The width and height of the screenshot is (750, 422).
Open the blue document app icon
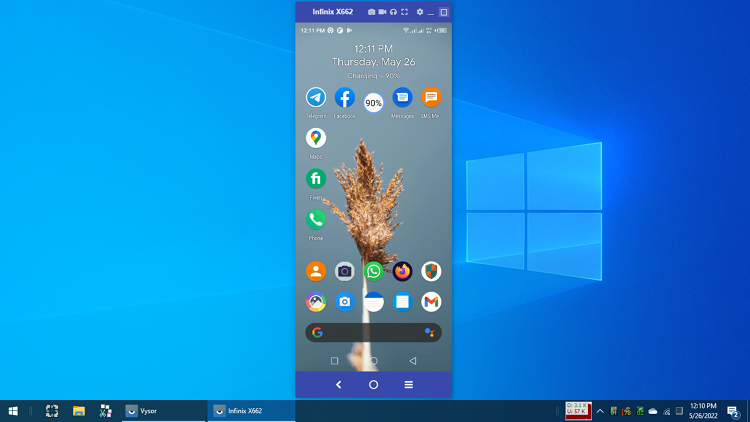pyautogui.click(x=402, y=302)
